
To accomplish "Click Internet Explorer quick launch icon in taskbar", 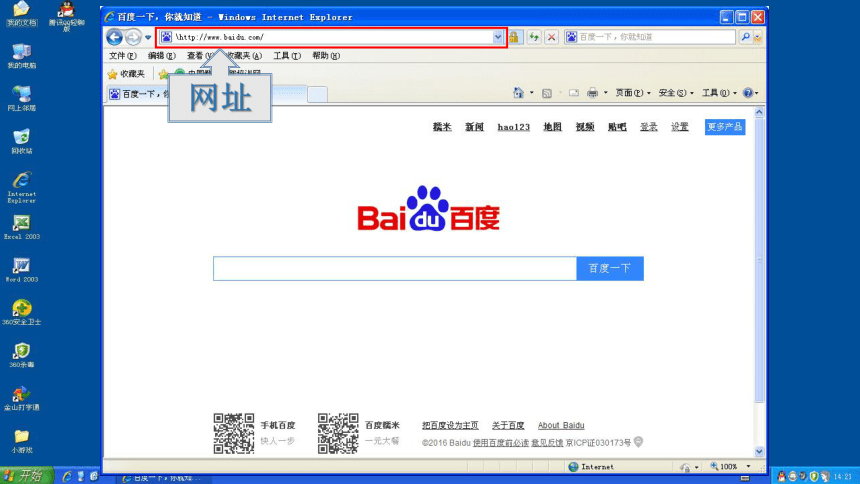I will coord(67,476).
